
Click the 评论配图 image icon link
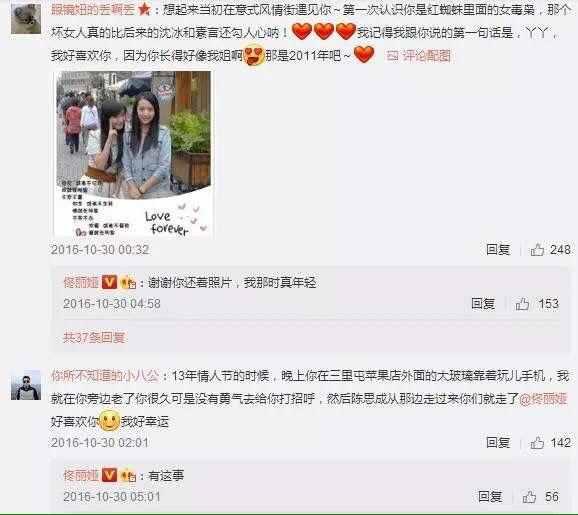(x=419, y=56)
